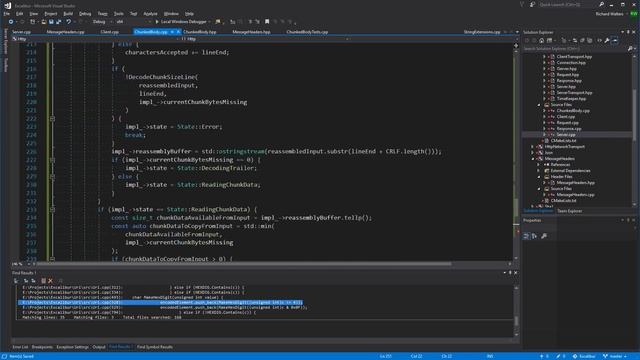
Task: Click highlighted Find Results line
Action: [x=161, y=302]
